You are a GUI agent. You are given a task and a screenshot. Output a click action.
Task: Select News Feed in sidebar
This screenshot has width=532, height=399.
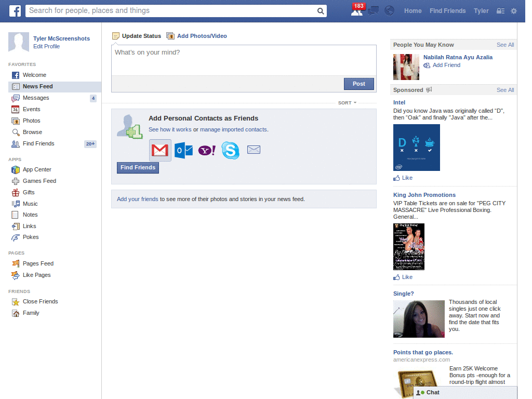click(55, 87)
